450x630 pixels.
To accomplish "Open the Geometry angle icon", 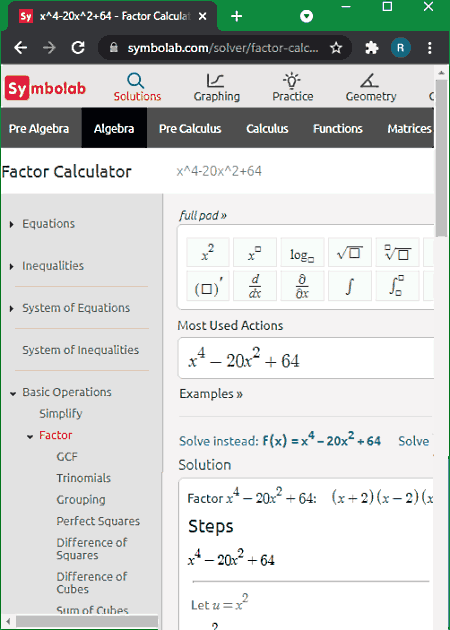I will point(369,81).
